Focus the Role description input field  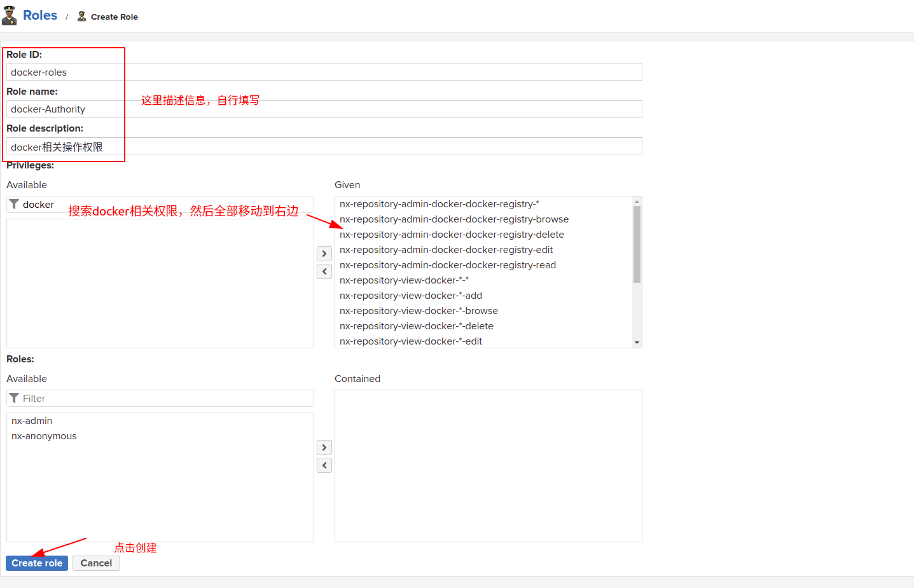pyautogui.click(x=324, y=146)
